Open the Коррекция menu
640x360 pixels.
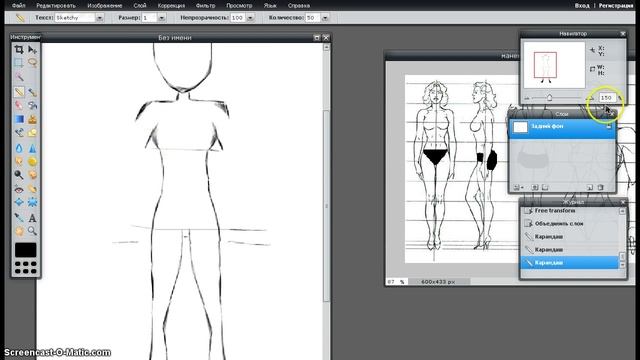[171, 6]
